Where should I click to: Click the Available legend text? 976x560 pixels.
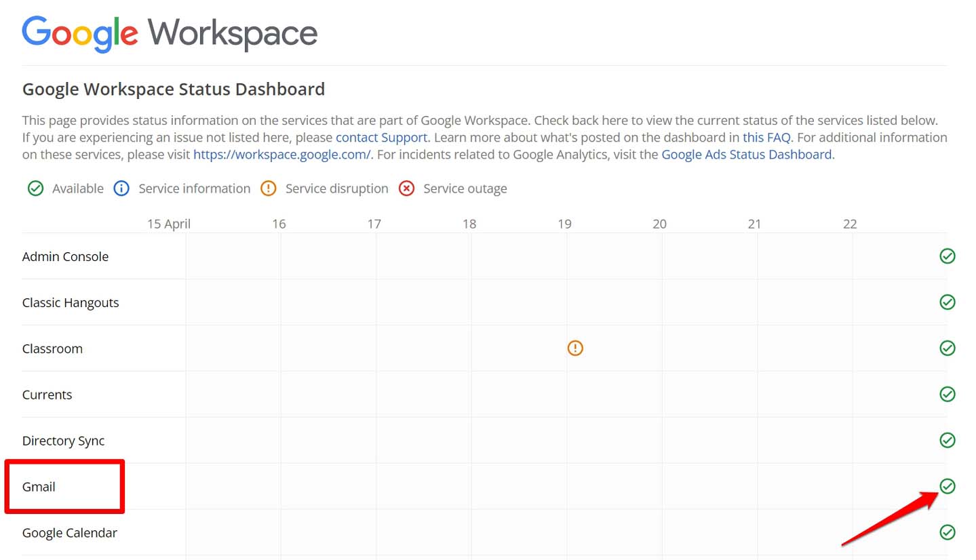point(78,188)
